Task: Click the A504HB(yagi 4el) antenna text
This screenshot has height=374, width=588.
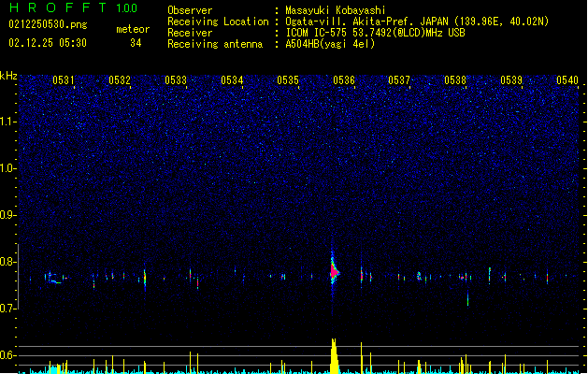Action: tap(330, 44)
